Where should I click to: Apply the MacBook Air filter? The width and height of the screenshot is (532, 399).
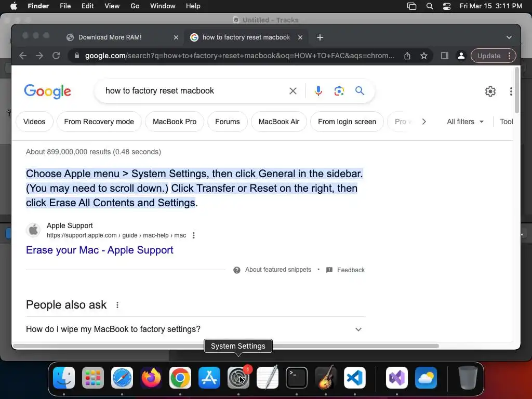click(x=279, y=122)
